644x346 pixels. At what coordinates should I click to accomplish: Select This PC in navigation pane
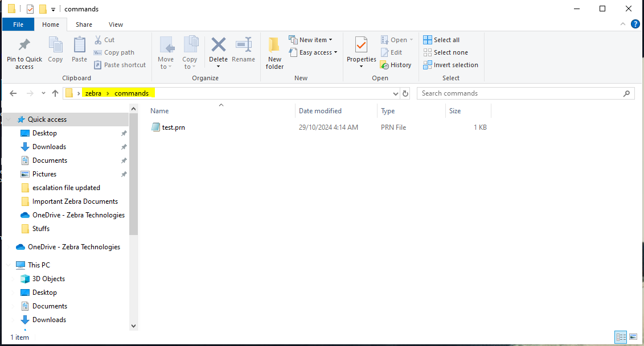[x=39, y=265]
